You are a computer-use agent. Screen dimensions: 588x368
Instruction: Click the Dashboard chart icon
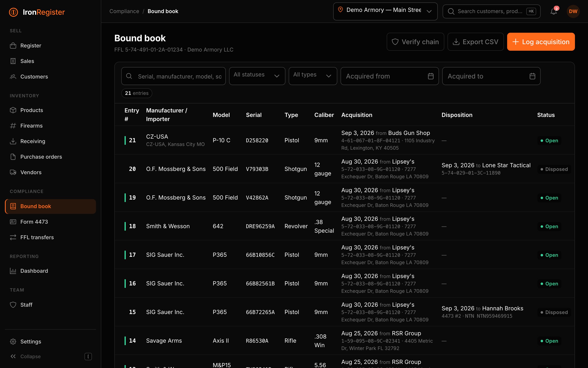coord(13,271)
